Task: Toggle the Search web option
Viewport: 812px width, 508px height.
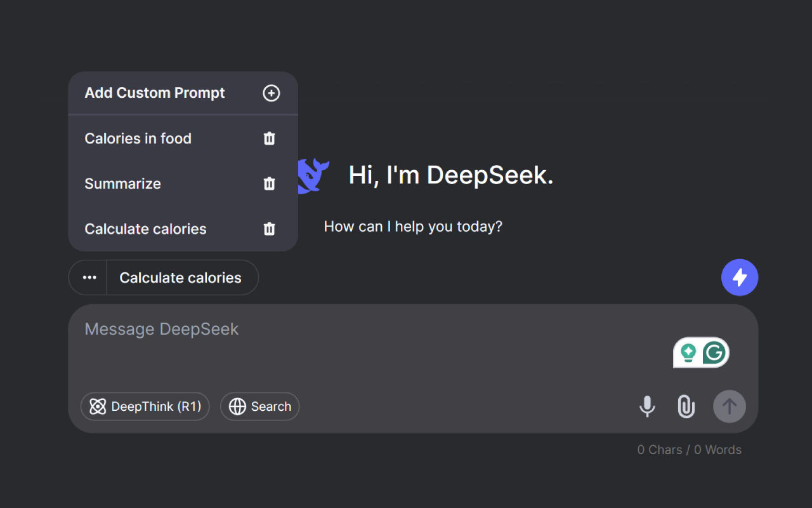Action: pos(260,406)
